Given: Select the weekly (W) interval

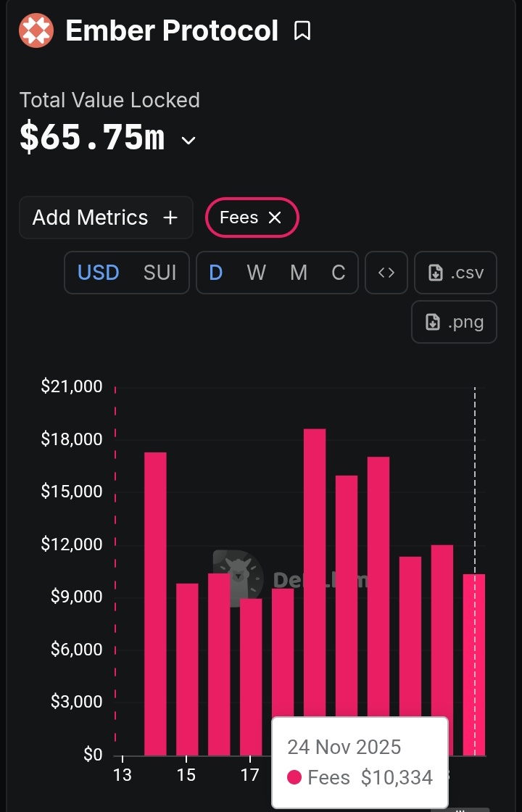Looking at the screenshot, I should [257, 273].
